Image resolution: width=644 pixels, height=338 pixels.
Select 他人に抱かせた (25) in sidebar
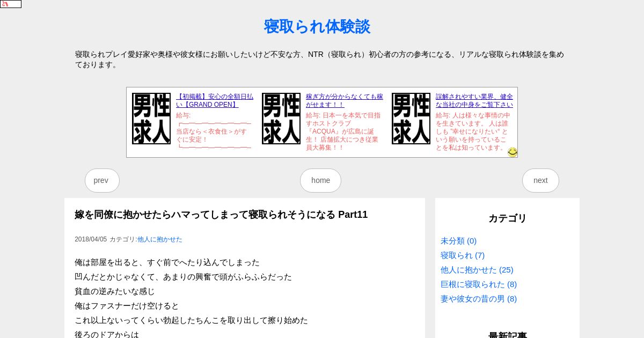[x=477, y=270]
